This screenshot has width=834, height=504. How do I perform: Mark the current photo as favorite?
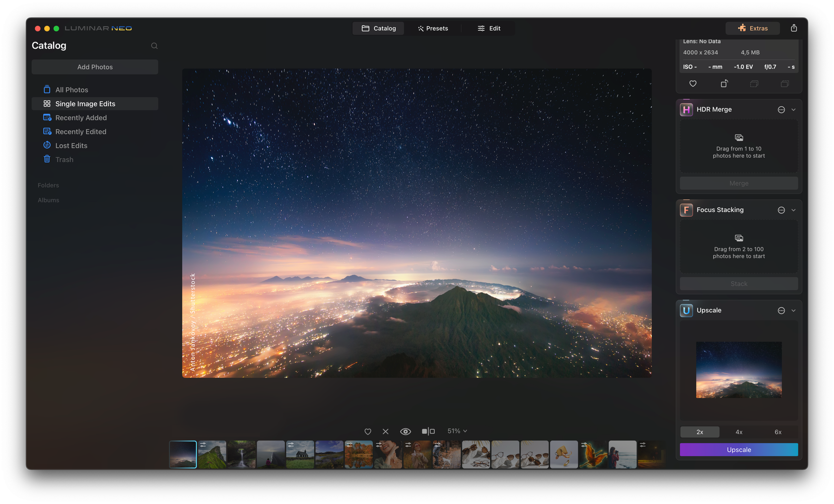pyautogui.click(x=367, y=431)
